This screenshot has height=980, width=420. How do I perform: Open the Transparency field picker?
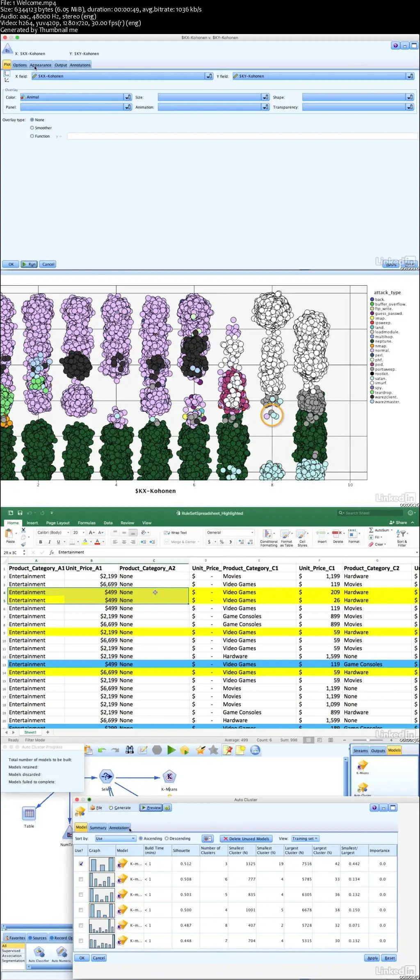pyautogui.click(x=410, y=107)
